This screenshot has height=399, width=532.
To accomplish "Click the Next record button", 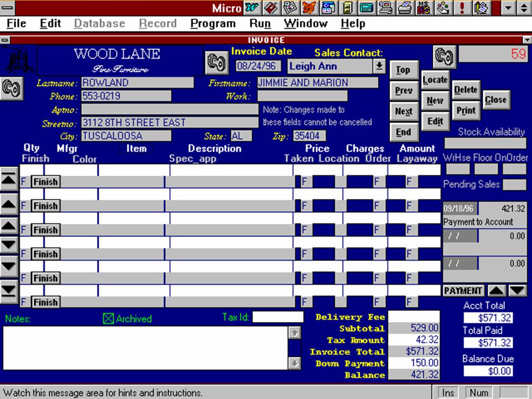I will pyautogui.click(x=404, y=111).
